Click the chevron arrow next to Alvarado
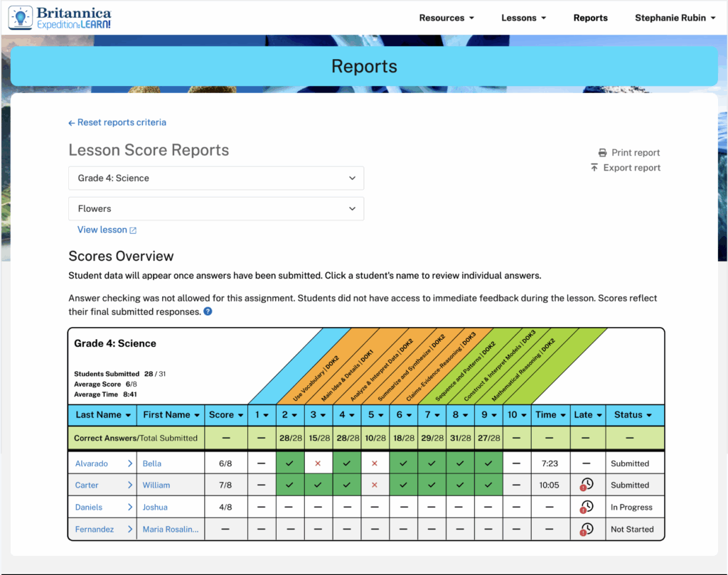The width and height of the screenshot is (728, 575). 130,463
